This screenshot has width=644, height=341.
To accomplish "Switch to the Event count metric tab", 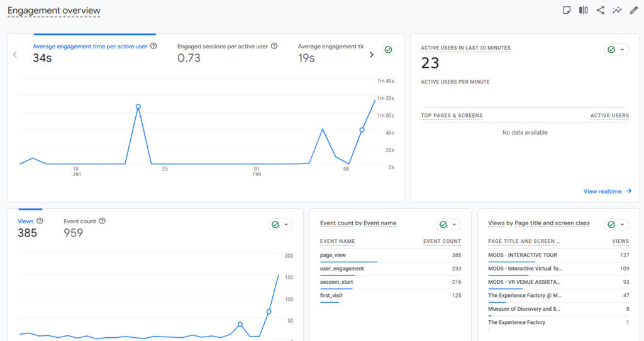I will 80,228.
